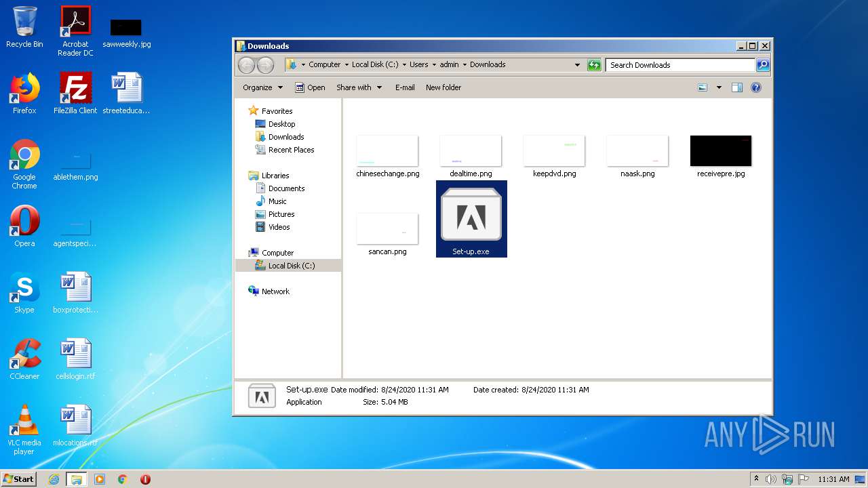Select Local Disk (C:) in the sidebar
The height and width of the screenshot is (488, 868).
[292, 266]
